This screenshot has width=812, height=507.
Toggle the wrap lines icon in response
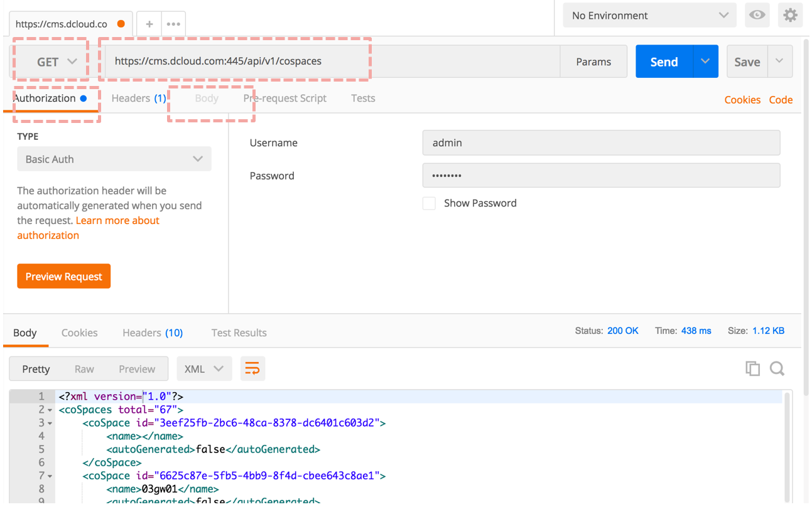[x=252, y=368]
